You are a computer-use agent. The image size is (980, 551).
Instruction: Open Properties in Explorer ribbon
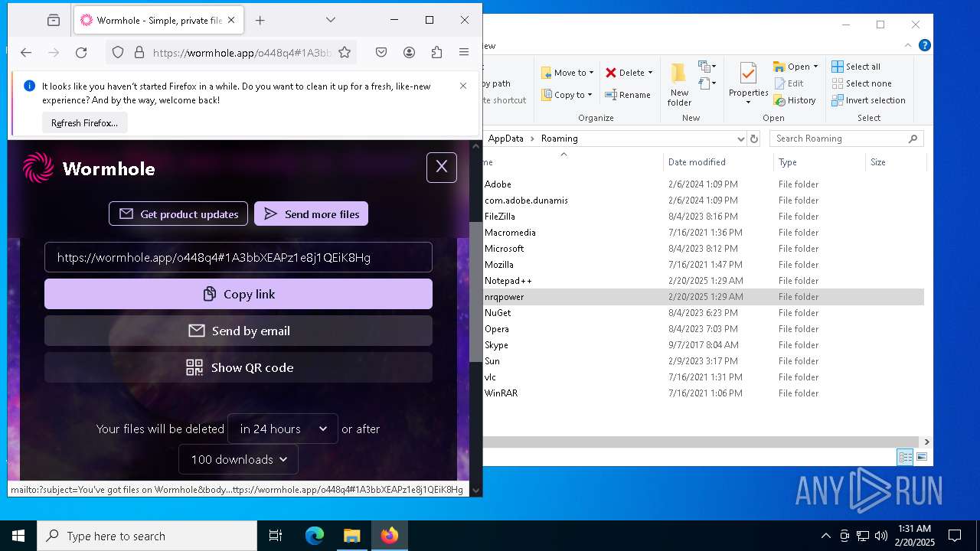point(748,84)
